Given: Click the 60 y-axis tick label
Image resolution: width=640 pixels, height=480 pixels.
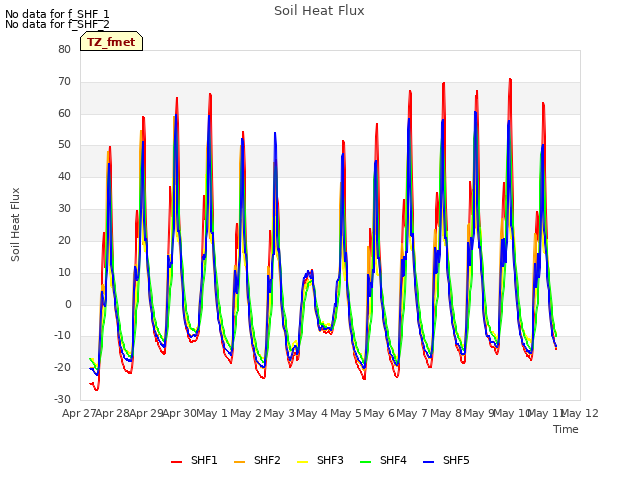Looking at the screenshot, I should click(64, 113).
